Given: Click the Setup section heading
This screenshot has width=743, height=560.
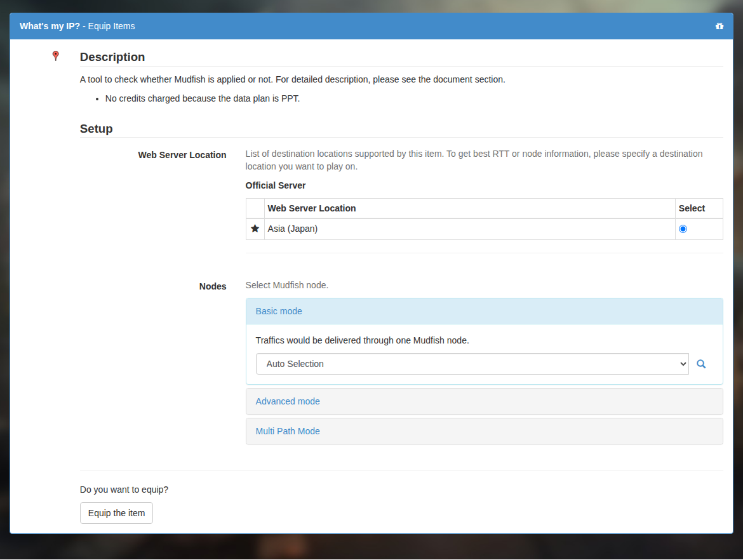Looking at the screenshot, I should point(96,129).
